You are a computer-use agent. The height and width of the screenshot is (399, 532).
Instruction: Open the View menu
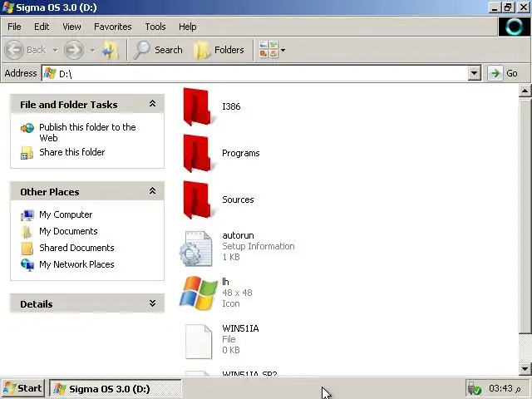71,27
